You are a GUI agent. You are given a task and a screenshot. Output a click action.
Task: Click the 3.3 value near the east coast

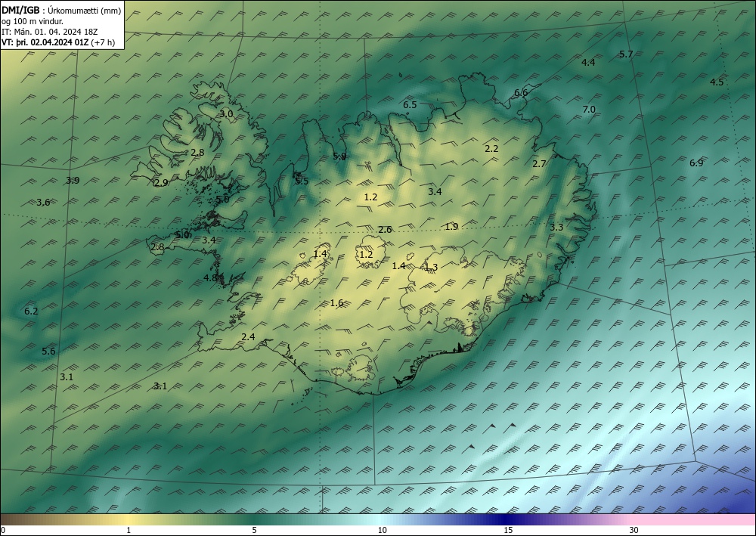[556, 228]
